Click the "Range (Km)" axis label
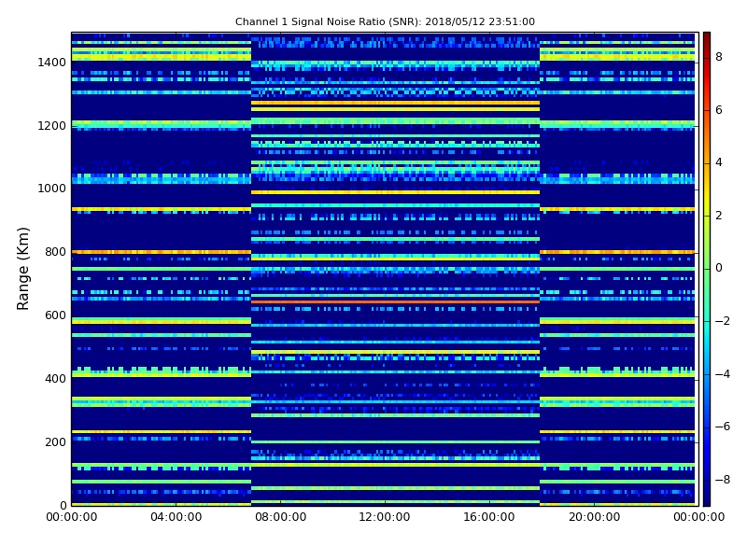This screenshot has height=560, width=747. pyautogui.click(x=22, y=269)
